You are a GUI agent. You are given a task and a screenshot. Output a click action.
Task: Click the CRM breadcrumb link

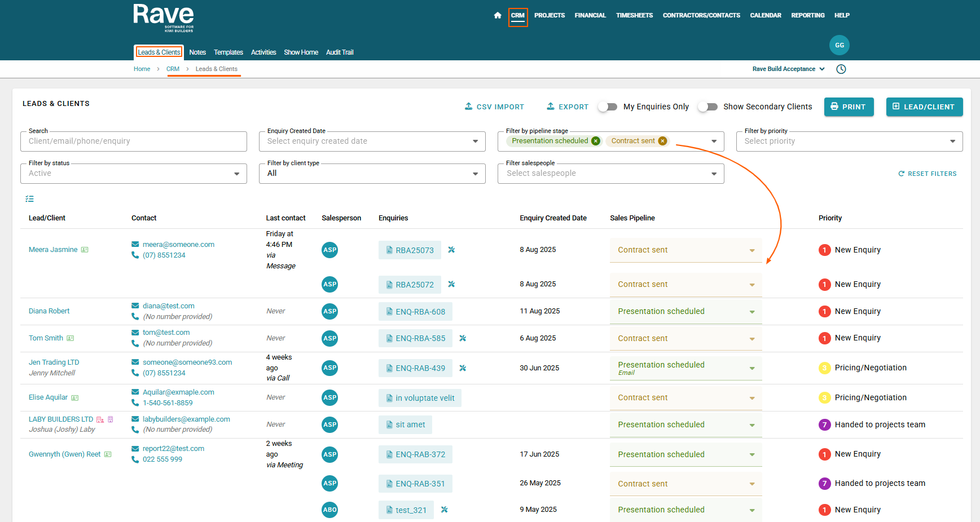pyautogui.click(x=173, y=69)
